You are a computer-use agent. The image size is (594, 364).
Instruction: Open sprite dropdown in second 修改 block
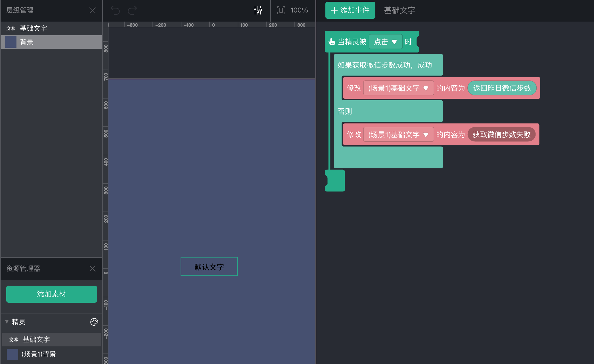[x=398, y=135]
